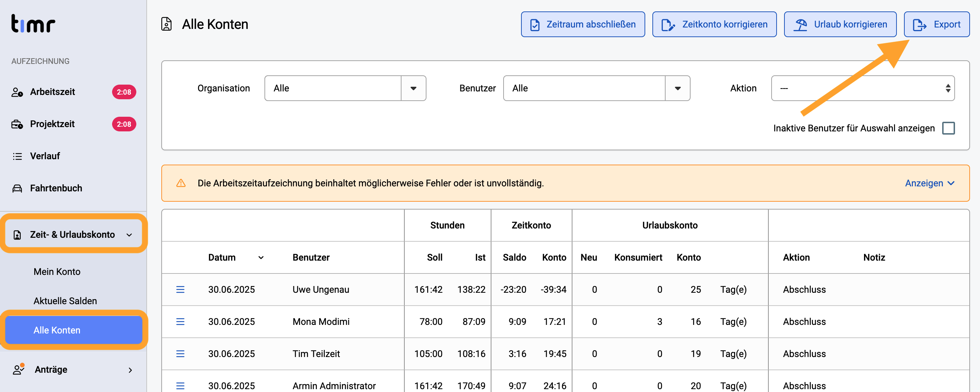The width and height of the screenshot is (980, 392).
Task: Open the Benutzer dropdown arrow
Action: coord(678,88)
